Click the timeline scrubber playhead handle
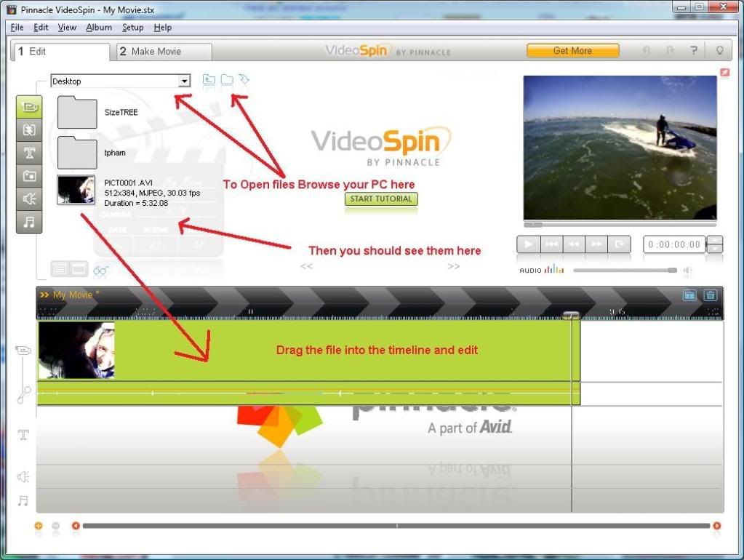Viewport: 744px width, 560px height. pyautogui.click(x=571, y=315)
